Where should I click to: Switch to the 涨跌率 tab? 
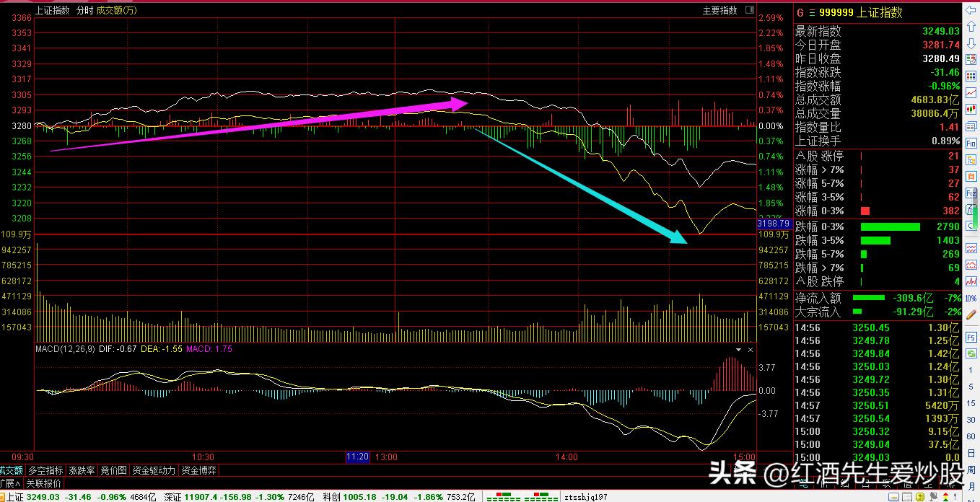[82, 470]
